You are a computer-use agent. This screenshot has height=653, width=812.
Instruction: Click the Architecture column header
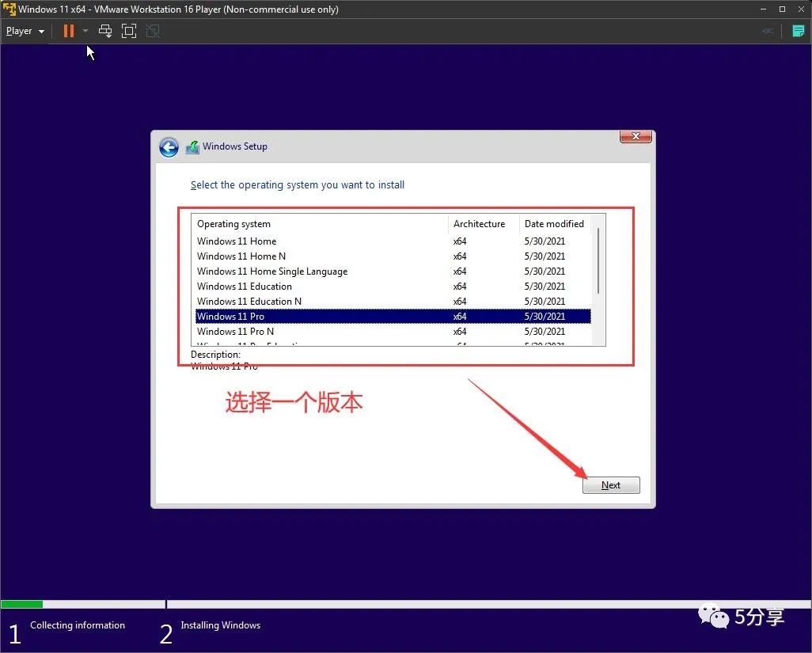[x=484, y=224]
